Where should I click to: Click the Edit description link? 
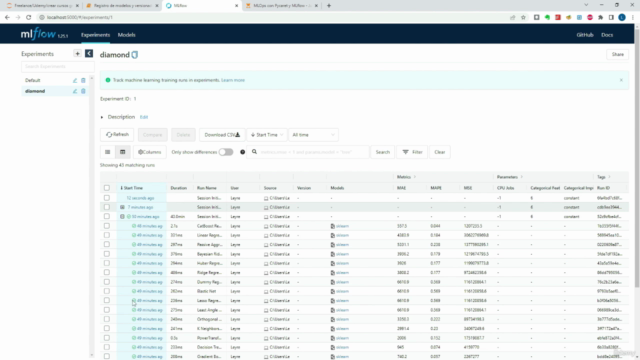coord(144,117)
